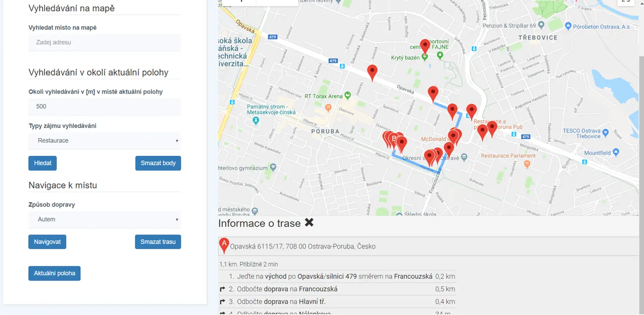
Task: Click the Restaurace Parlament restaurant icon
Action: click(x=527, y=164)
